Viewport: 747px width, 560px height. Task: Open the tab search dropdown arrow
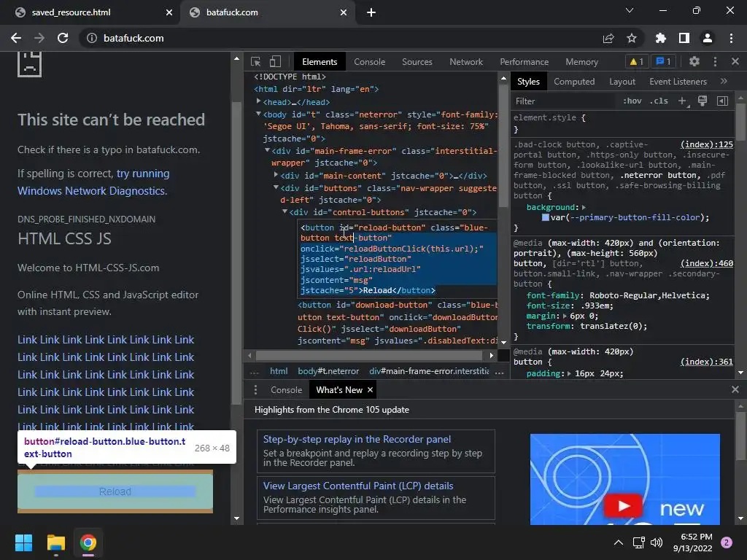[630, 10]
